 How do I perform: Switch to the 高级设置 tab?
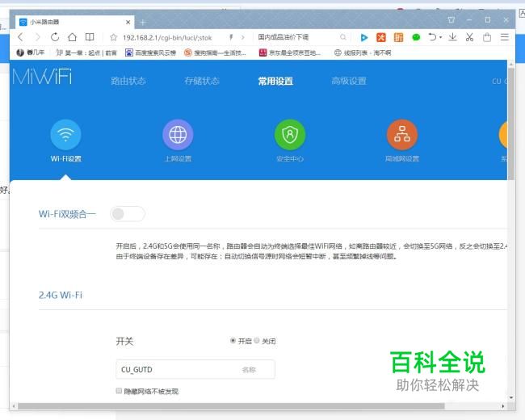click(349, 81)
